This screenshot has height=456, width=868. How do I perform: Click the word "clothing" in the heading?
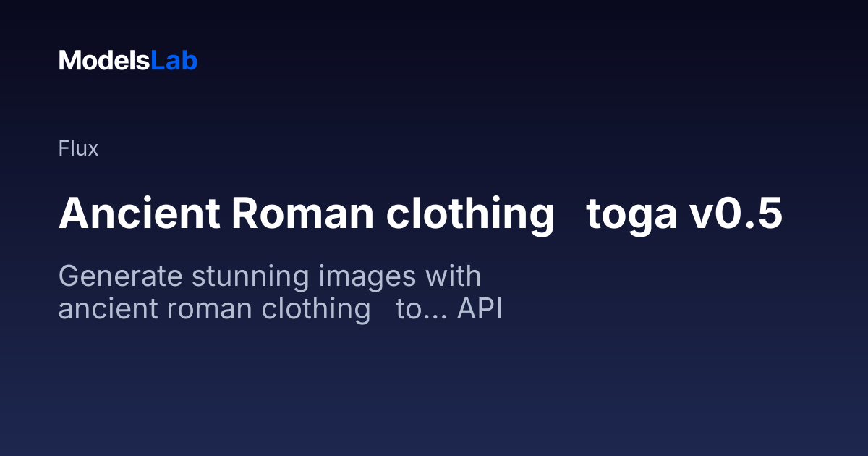click(470, 216)
